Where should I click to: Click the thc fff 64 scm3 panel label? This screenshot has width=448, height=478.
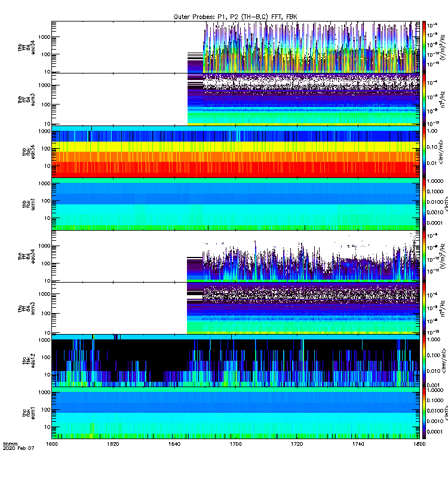click(26, 308)
